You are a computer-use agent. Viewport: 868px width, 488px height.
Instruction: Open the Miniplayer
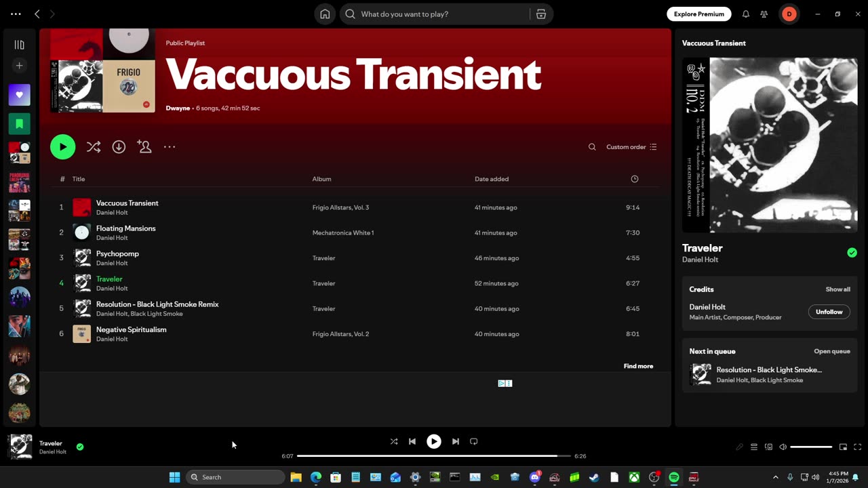843,447
